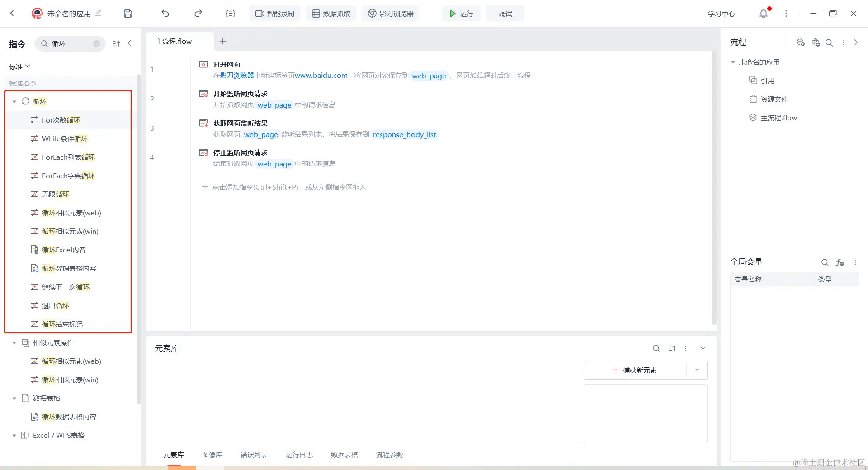This screenshot has height=470, width=868.
Task: Click 捕获新元素 button
Action: click(x=635, y=370)
